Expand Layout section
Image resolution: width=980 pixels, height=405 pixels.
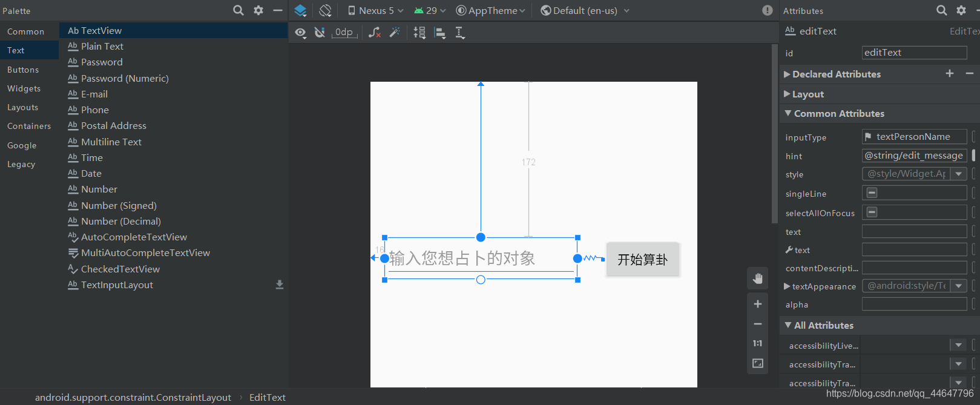click(787, 94)
